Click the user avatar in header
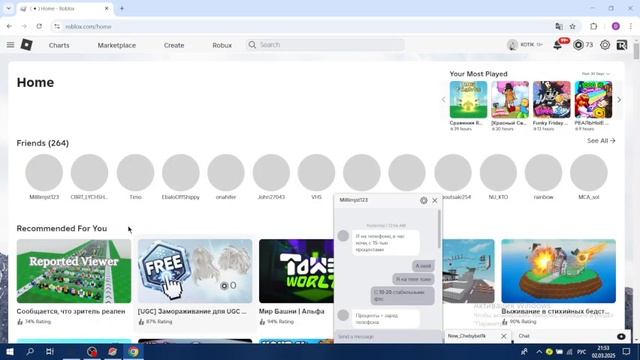This screenshot has height=360, width=640. coord(512,45)
